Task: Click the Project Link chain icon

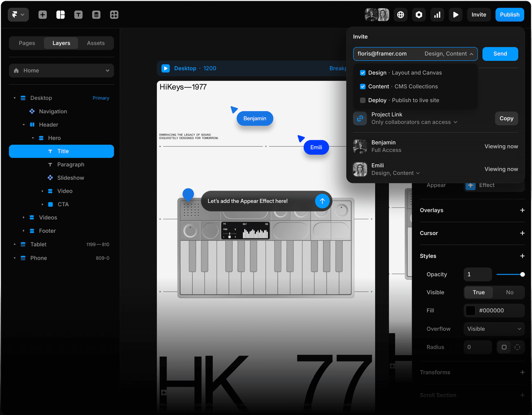Action: coord(360,119)
